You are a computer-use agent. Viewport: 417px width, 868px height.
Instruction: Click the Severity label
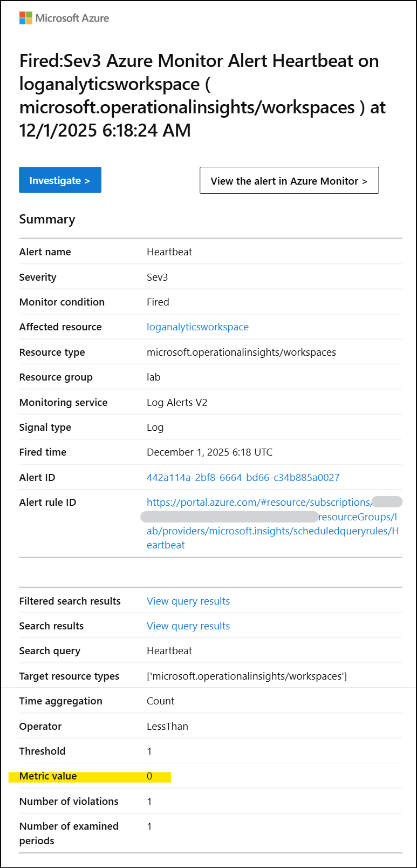(x=38, y=277)
